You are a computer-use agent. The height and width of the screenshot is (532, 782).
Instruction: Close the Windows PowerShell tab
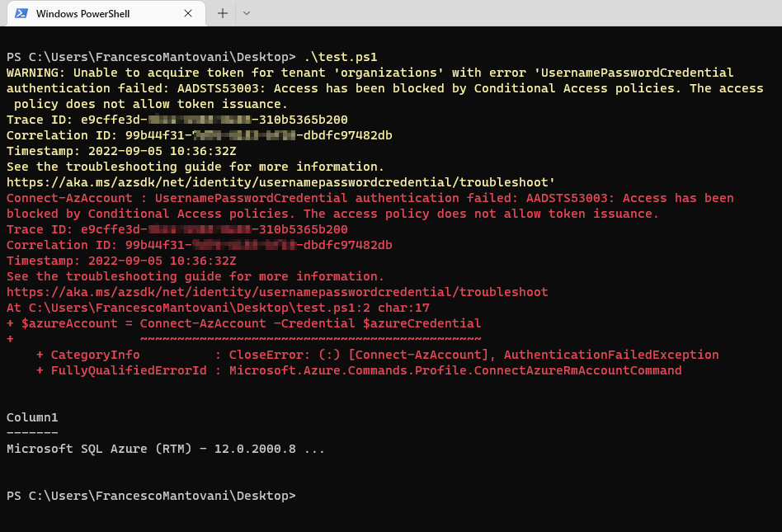click(188, 13)
